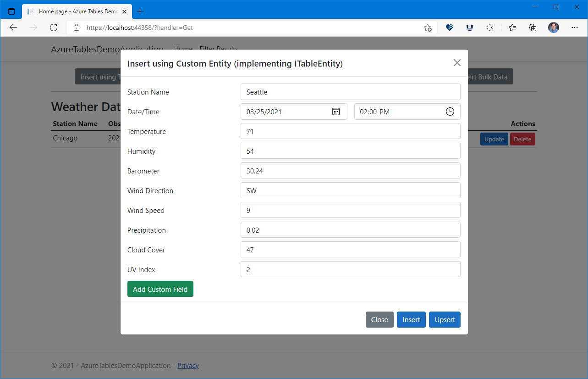Reload the page with the refresh icon

pyautogui.click(x=54, y=28)
